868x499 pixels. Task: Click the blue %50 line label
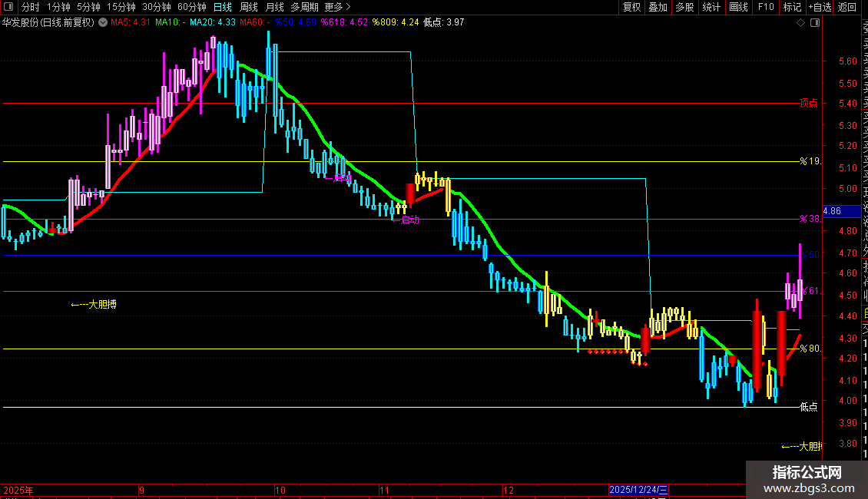(810, 254)
